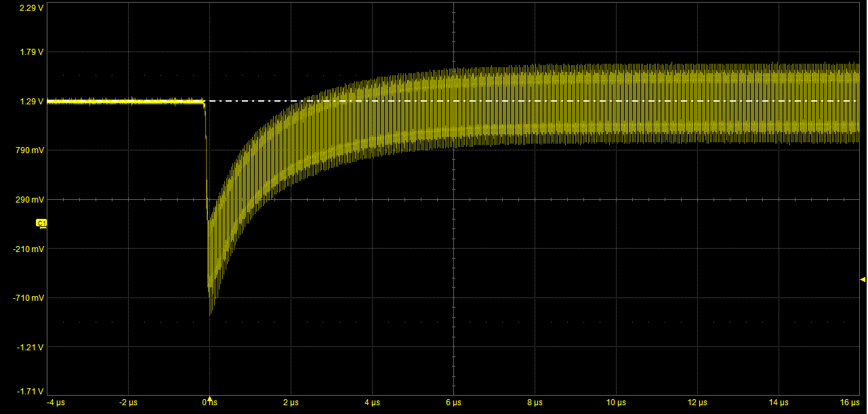Click the 6 µs time axis label
The width and height of the screenshot is (868, 414).
tap(454, 403)
